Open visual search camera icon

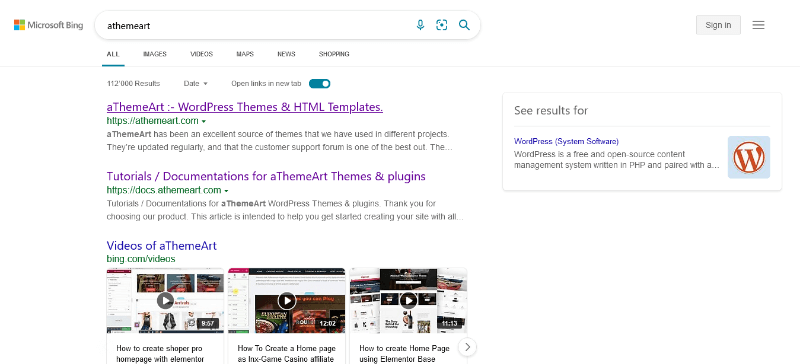pos(442,25)
